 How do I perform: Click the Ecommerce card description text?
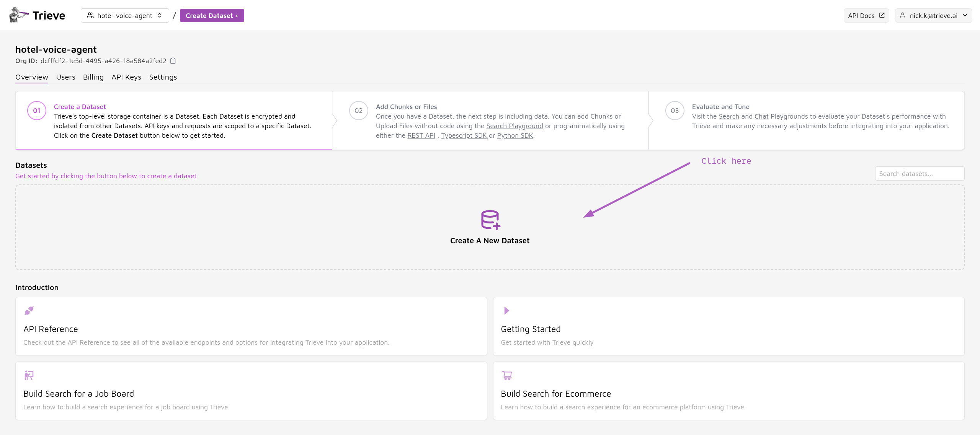pos(623,407)
